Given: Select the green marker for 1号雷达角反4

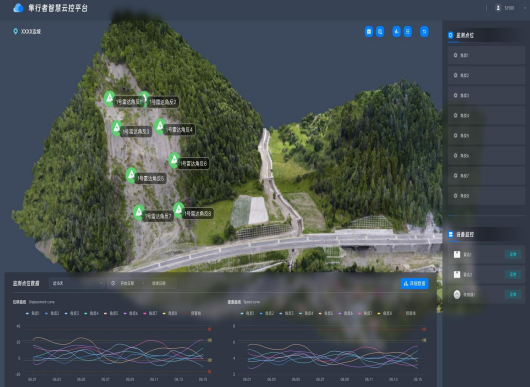Looking at the screenshot, I should pos(160,126).
